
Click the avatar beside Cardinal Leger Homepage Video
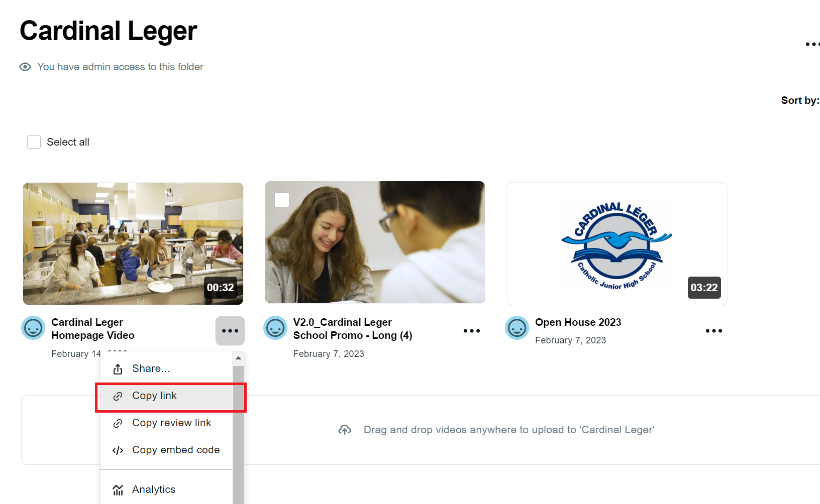[33, 328]
